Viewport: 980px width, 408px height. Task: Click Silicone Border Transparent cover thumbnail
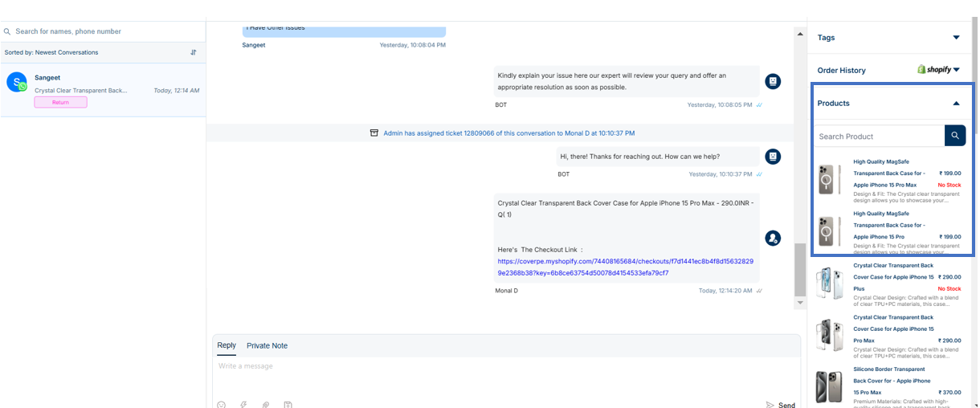point(830,386)
